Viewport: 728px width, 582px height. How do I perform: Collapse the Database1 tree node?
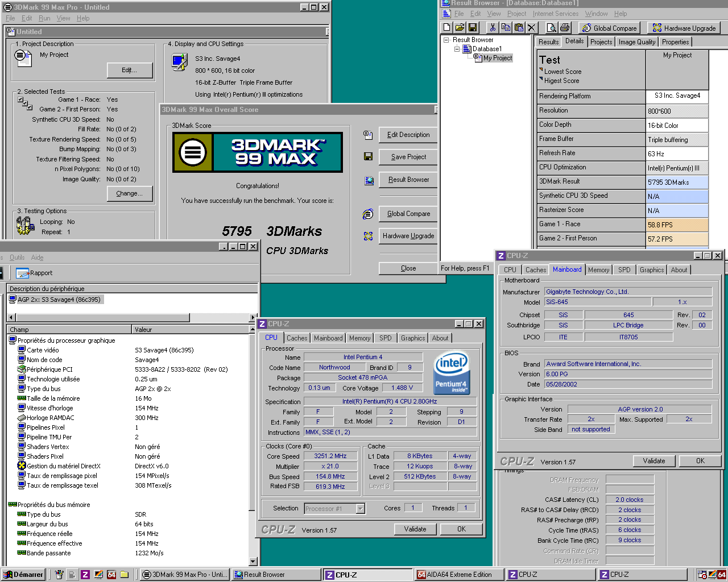pyautogui.click(x=456, y=49)
